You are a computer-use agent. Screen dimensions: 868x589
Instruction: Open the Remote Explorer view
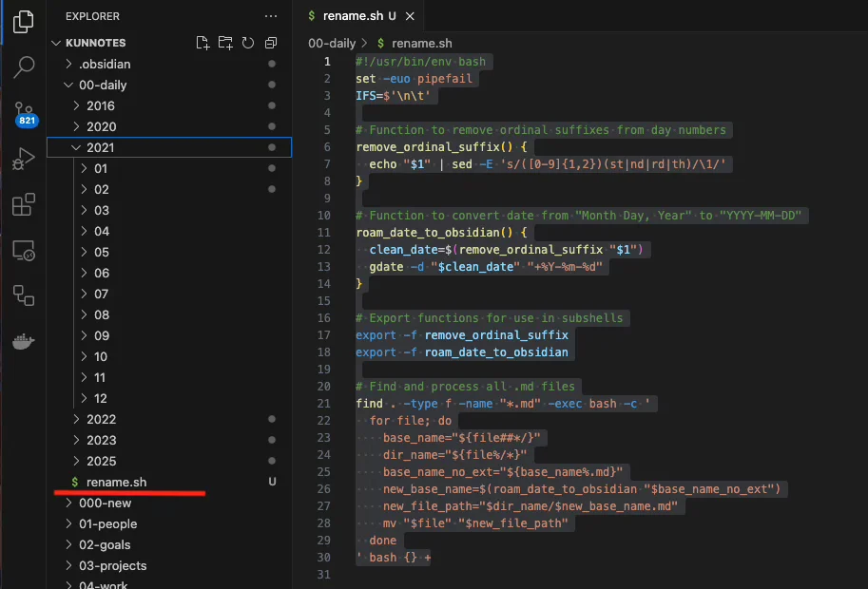[24, 250]
